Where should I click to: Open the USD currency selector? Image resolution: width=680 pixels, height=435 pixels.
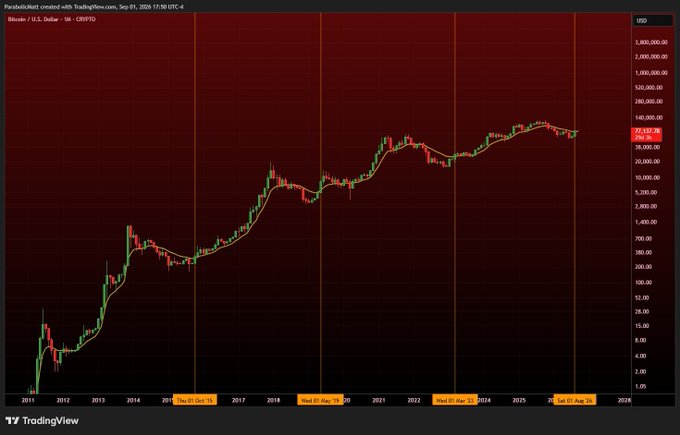pos(652,21)
